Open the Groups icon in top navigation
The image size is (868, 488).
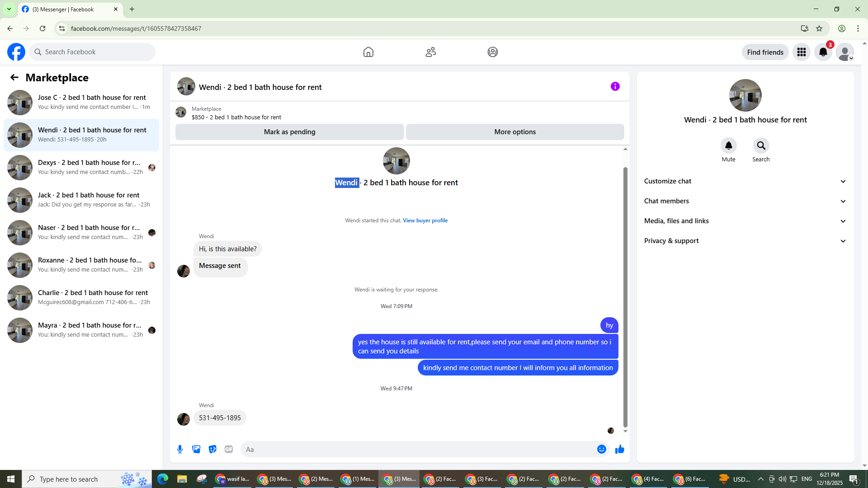point(493,52)
